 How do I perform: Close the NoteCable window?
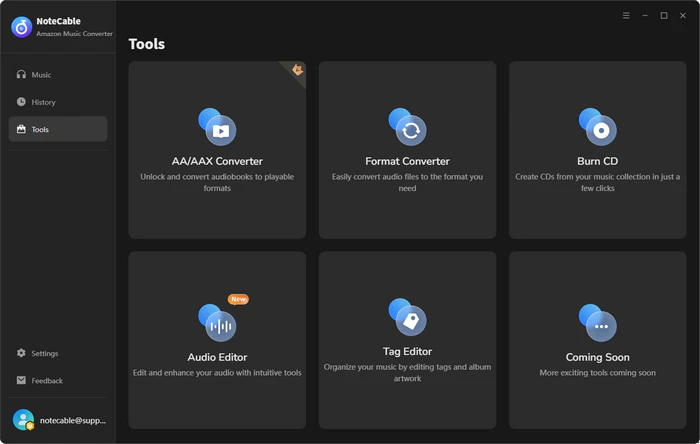point(683,16)
